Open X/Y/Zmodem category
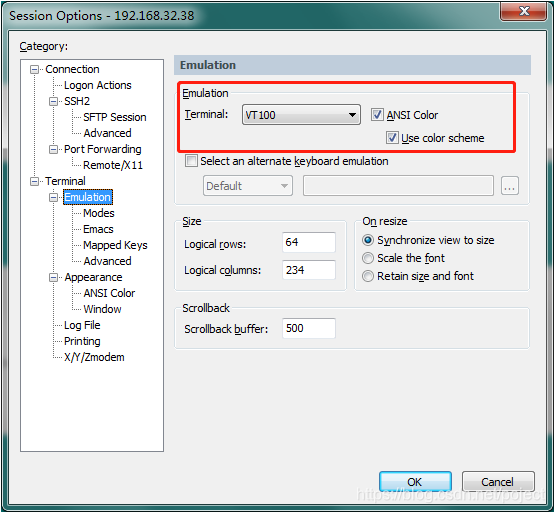Image resolution: width=555 pixels, height=513 pixels. tap(94, 357)
